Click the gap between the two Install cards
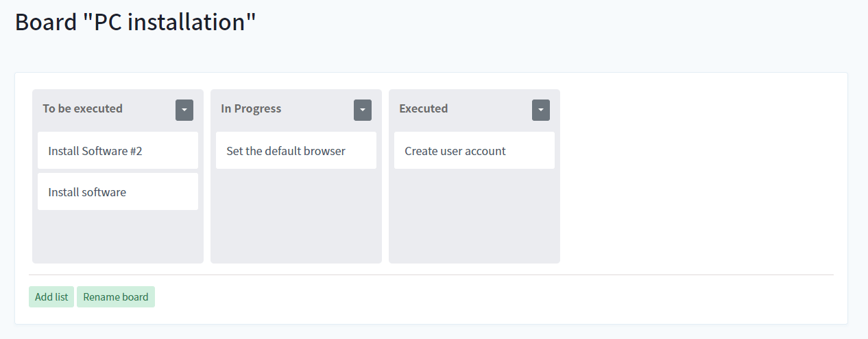The image size is (868, 339). tap(117, 171)
